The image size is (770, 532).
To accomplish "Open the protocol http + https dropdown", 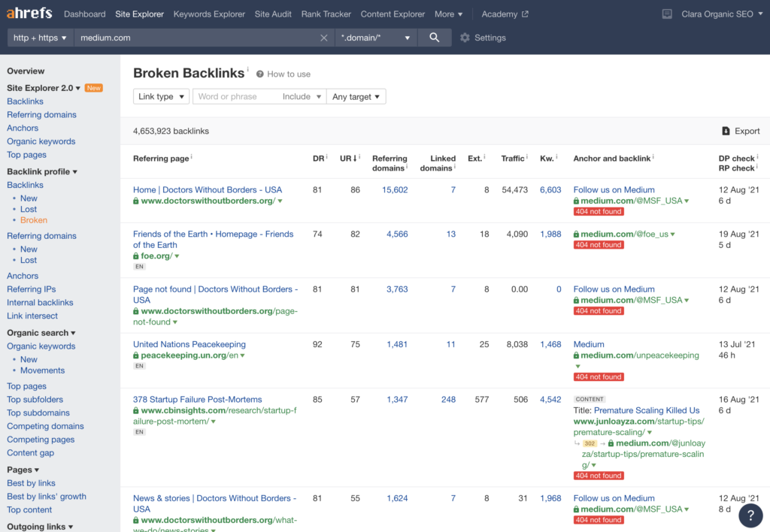I will tap(41, 38).
